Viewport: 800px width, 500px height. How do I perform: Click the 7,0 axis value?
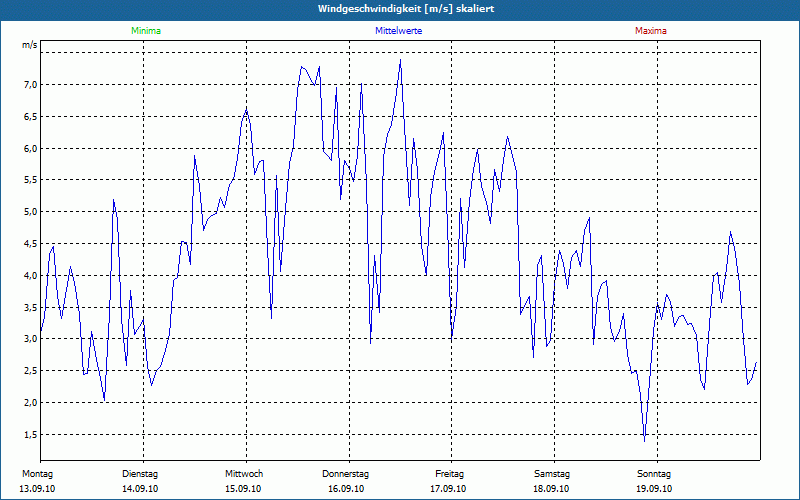(x=31, y=85)
